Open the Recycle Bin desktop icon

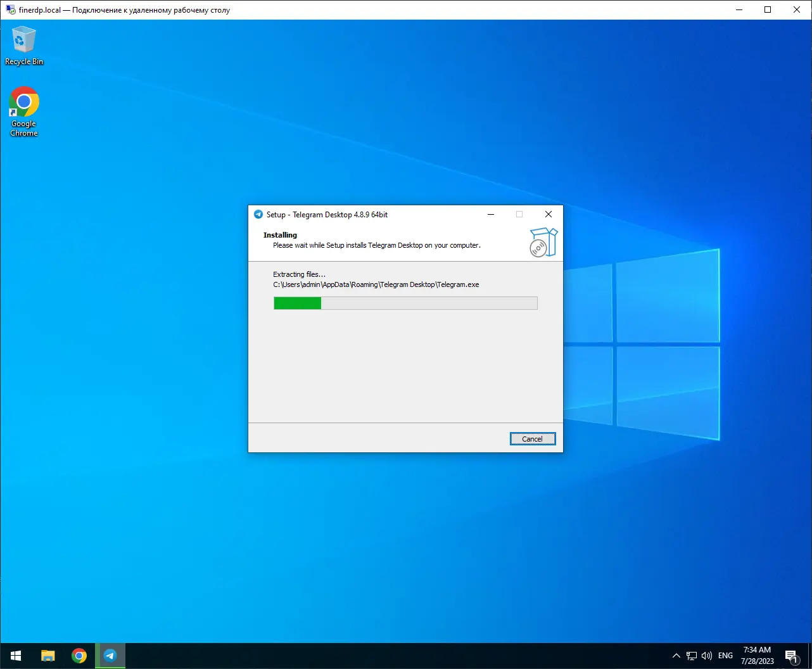24,46
